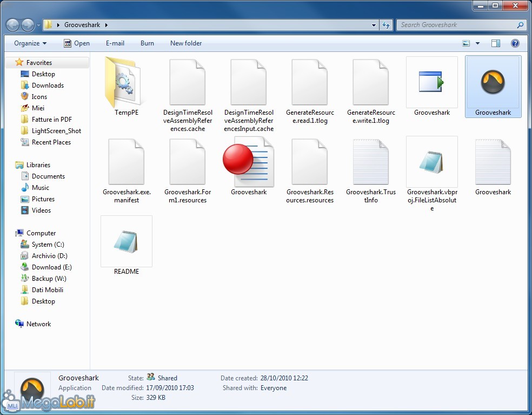Click the Change your view icon
This screenshot has width=532, height=415.
click(x=466, y=43)
